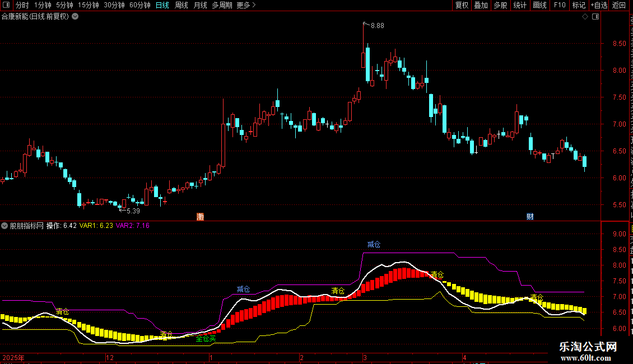The image size is (633, 364).
Task: Open the 复权 adjustment menu
Action: pos(462,5)
